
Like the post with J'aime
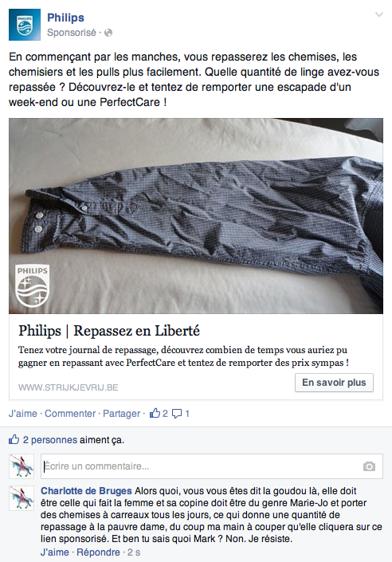pyautogui.click(x=23, y=414)
